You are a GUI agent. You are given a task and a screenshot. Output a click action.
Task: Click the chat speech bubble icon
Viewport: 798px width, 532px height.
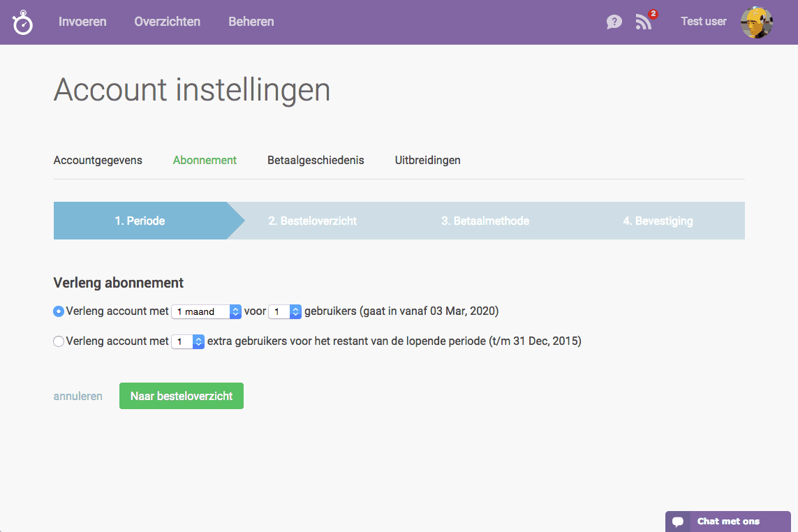678,522
